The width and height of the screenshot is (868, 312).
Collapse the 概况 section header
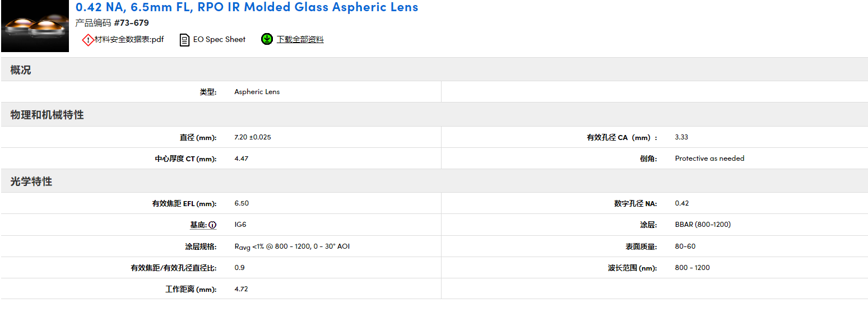21,71
